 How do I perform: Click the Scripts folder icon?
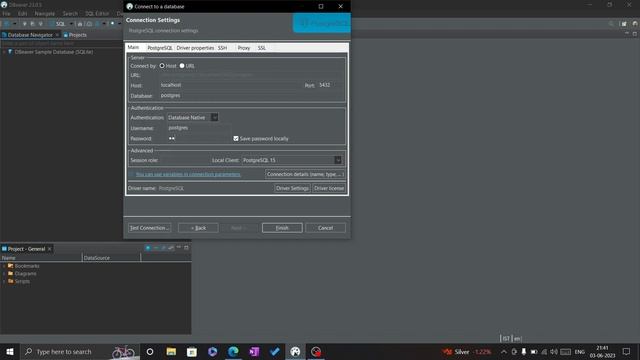[11, 281]
